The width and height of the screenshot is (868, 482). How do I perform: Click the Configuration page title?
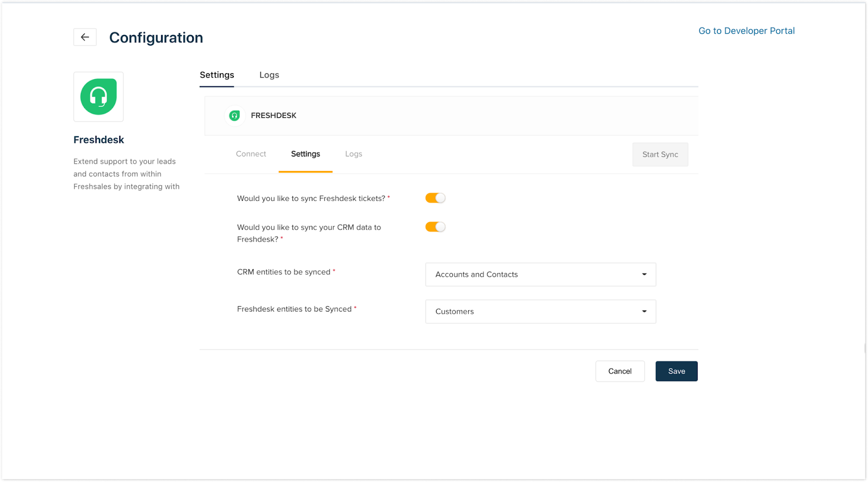pos(156,37)
